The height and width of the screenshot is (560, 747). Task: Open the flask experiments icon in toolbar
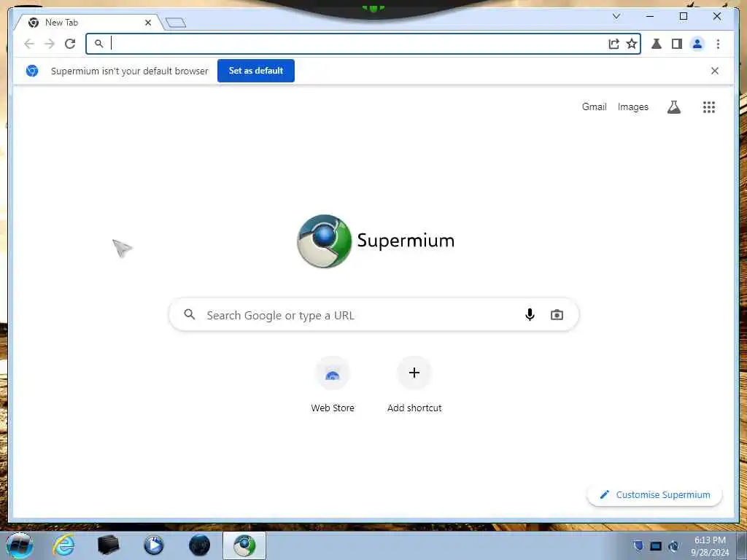tap(657, 44)
